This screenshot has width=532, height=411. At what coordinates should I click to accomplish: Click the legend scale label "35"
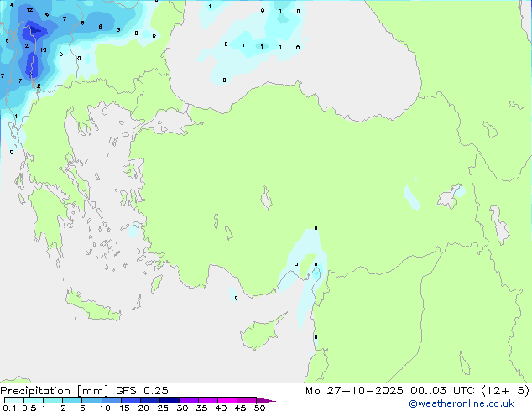[x=201, y=408]
